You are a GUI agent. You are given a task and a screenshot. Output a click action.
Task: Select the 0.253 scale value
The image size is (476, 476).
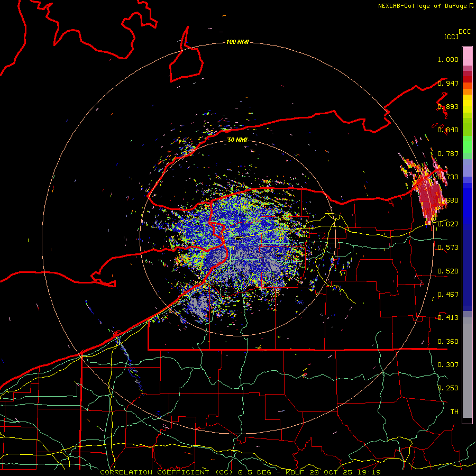448,388
